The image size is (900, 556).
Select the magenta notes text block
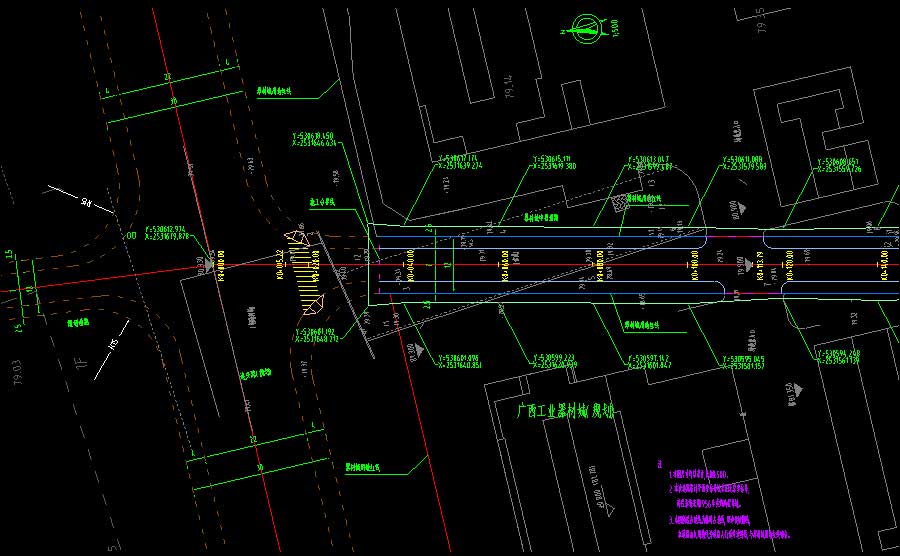(x=730, y=502)
